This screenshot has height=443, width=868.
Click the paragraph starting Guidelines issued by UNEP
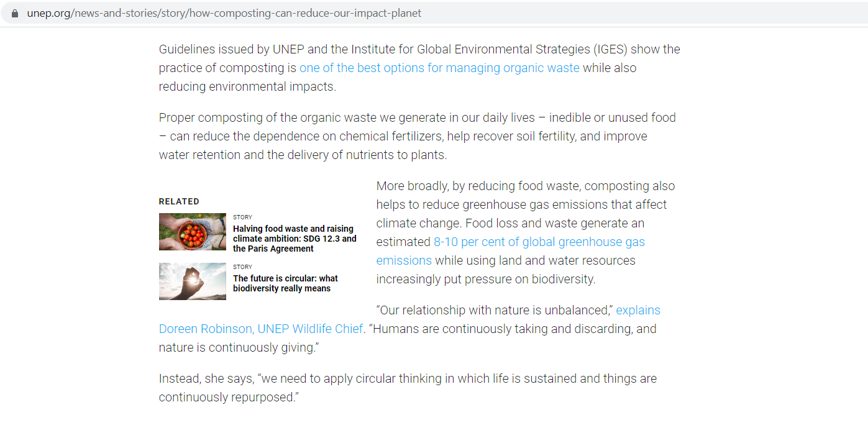coord(419,68)
